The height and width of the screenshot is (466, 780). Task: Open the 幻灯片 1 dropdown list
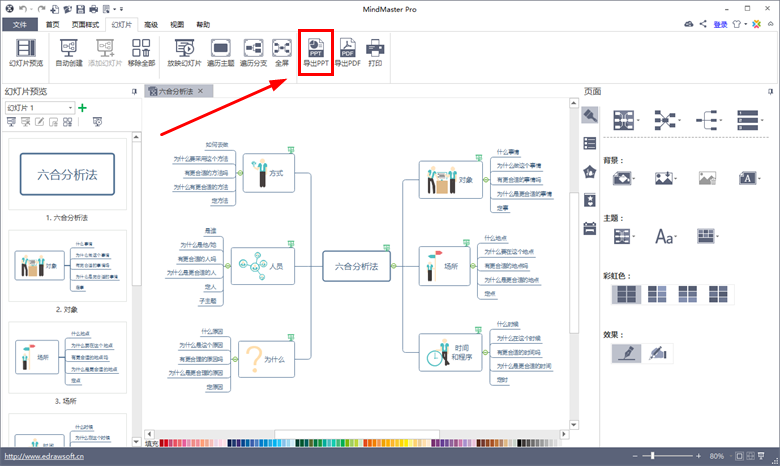pyautogui.click(x=70, y=107)
